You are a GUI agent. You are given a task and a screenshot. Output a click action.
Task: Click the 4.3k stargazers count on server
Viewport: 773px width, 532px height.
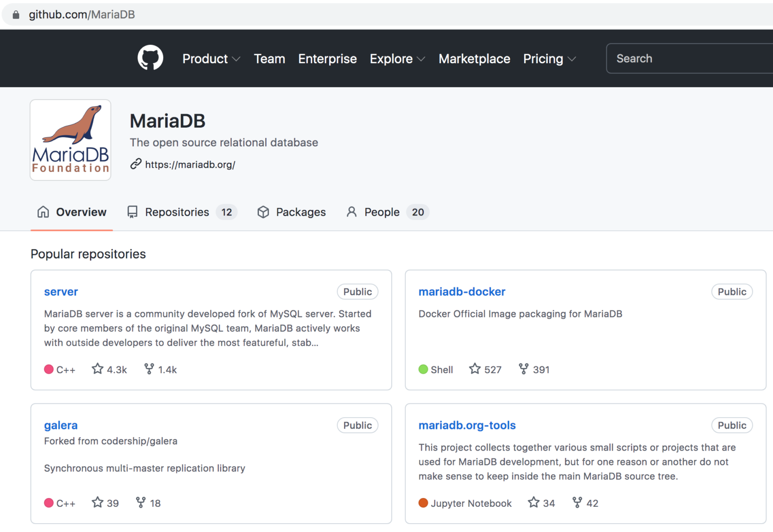(x=117, y=370)
